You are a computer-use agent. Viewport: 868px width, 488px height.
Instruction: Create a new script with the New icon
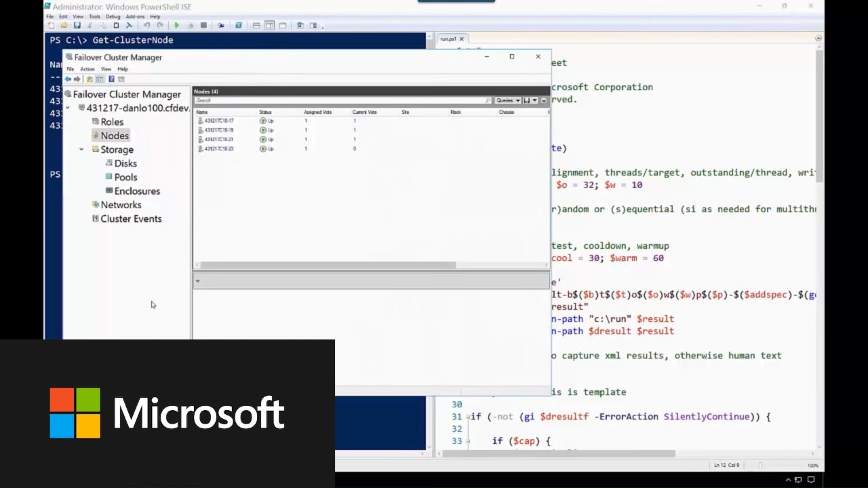[51, 25]
